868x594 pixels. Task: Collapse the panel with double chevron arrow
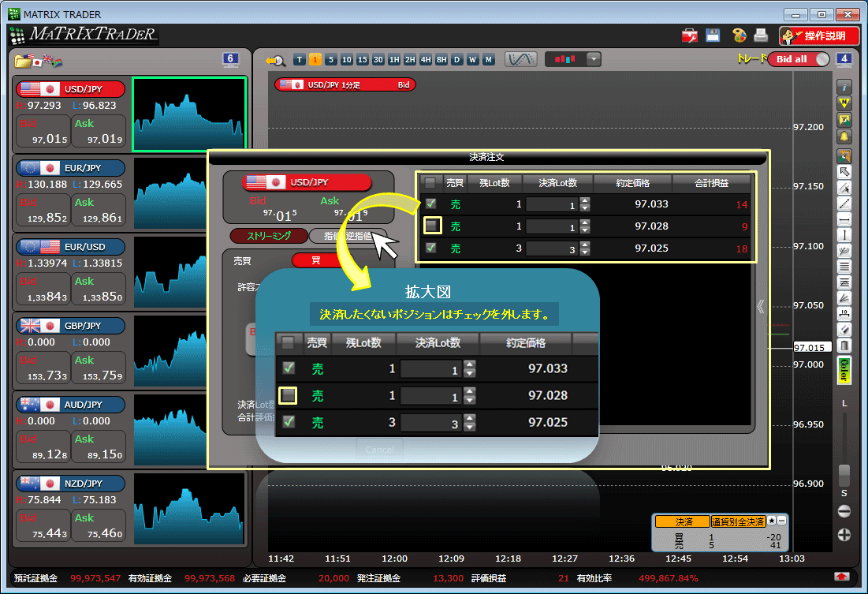[761, 306]
